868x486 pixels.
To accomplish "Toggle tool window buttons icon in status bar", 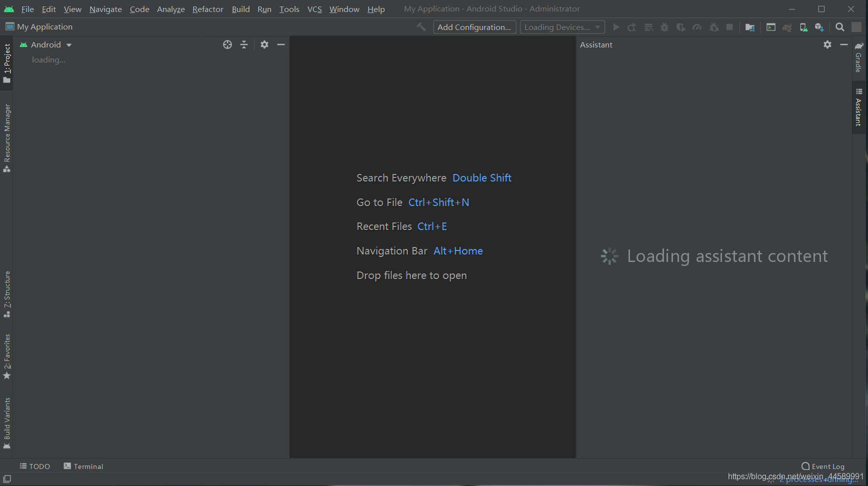I will (x=7, y=479).
